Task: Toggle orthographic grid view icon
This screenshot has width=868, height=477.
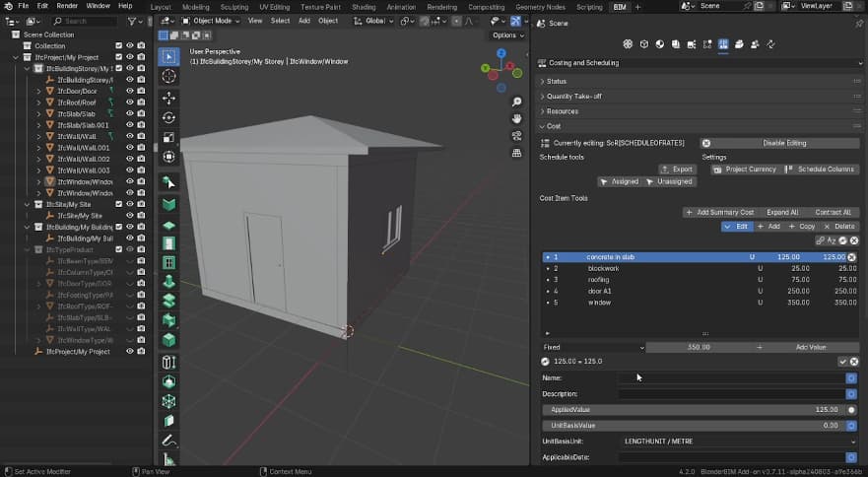Action: pos(517,153)
